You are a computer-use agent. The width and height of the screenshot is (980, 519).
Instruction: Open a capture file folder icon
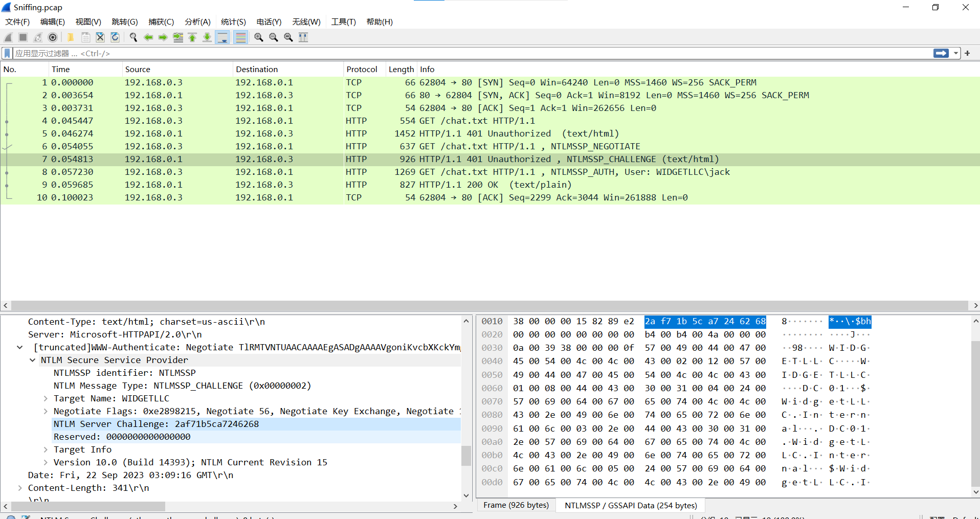[x=71, y=37]
